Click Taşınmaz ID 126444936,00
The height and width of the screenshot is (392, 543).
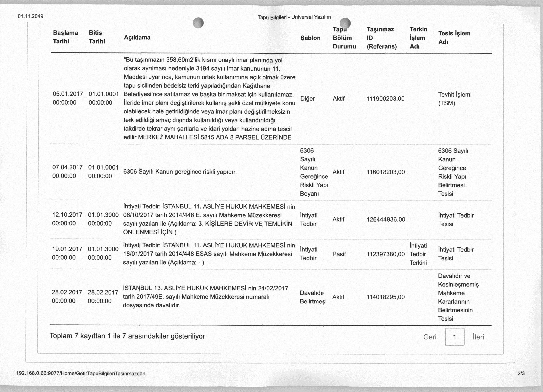tap(386, 219)
